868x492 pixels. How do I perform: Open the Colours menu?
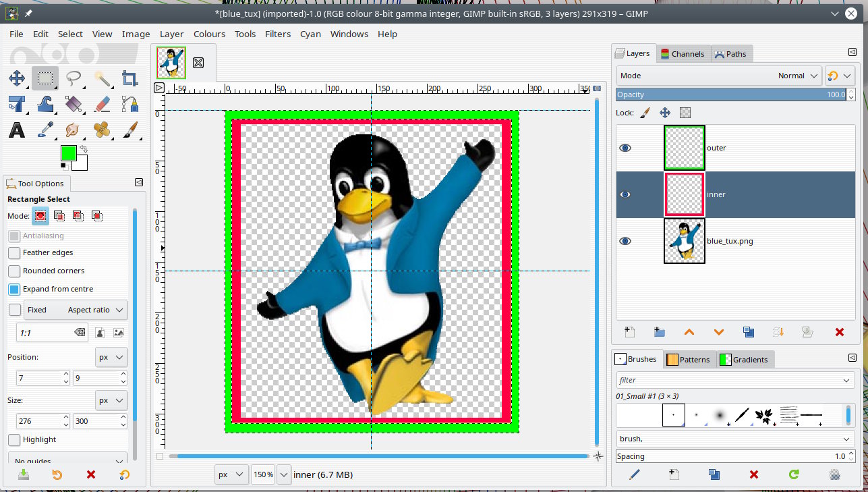(x=210, y=34)
